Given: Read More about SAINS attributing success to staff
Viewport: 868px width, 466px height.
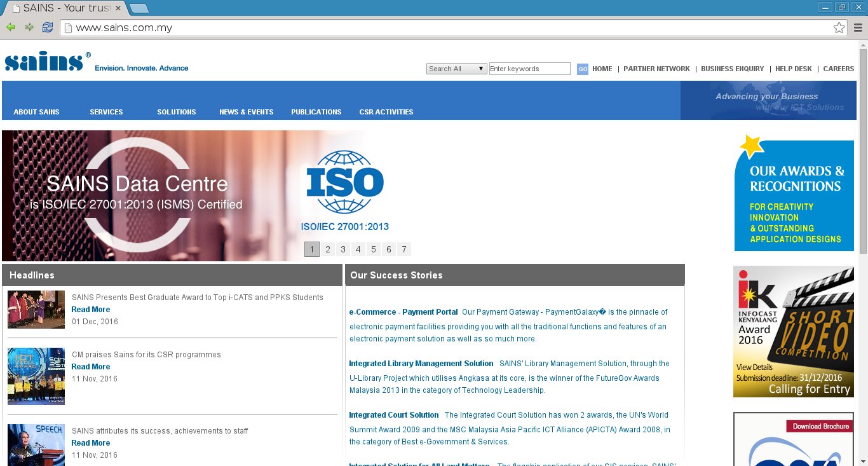Looking at the screenshot, I should click(x=91, y=443).
